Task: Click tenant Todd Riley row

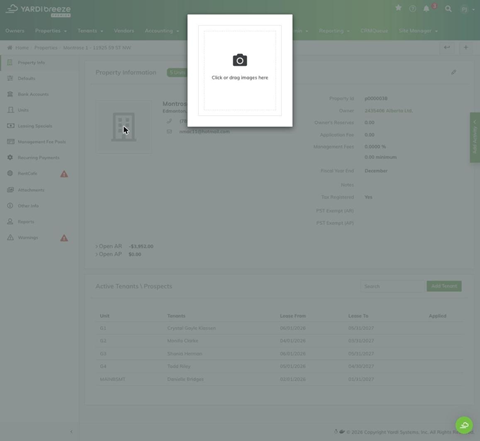Action: click(x=279, y=366)
